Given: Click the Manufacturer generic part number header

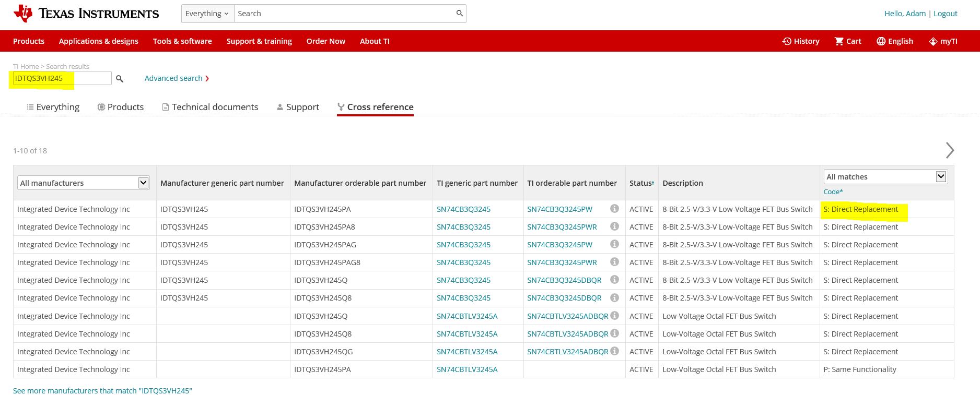Looking at the screenshot, I should click(x=222, y=183).
